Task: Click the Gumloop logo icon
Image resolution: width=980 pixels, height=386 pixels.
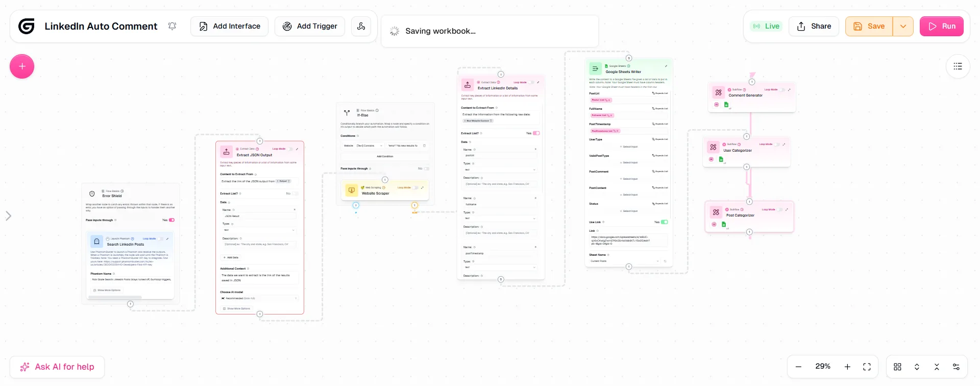Action: pos(27,26)
